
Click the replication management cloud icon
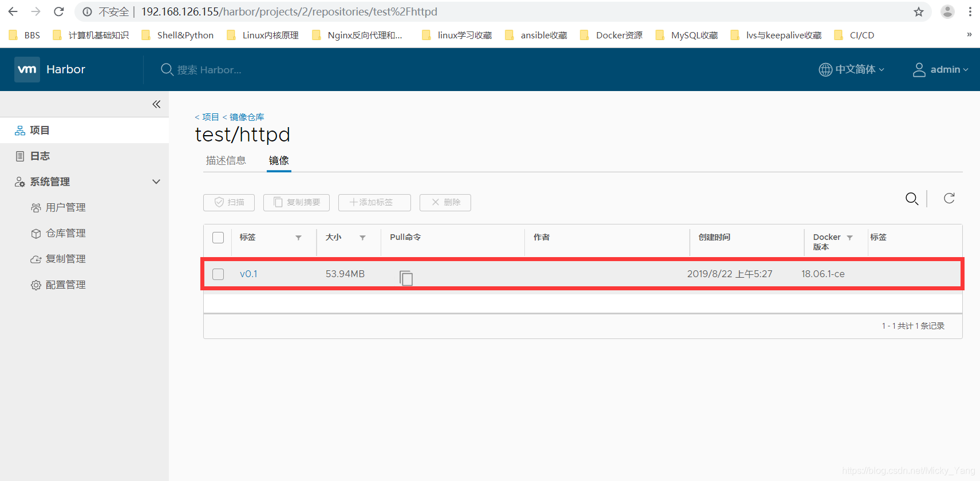pos(36,259)
